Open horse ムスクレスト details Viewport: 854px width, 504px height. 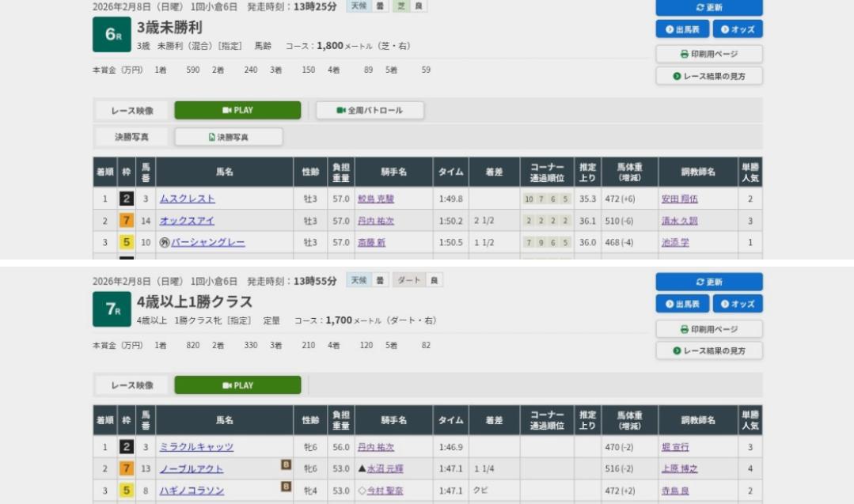(x=187, y=199)
